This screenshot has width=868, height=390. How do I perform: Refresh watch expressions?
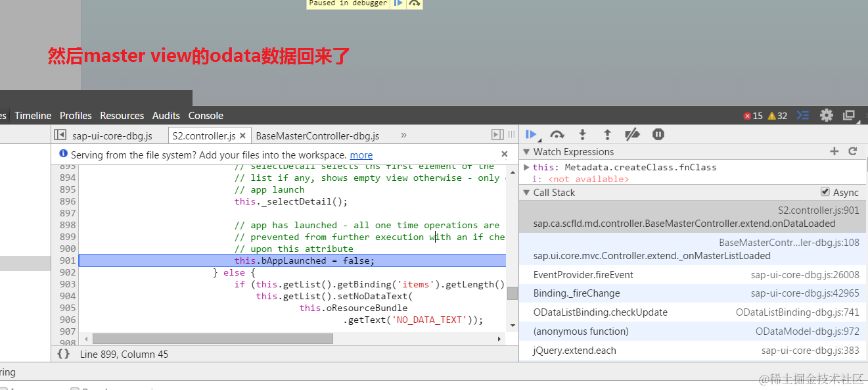click(853, 151)
